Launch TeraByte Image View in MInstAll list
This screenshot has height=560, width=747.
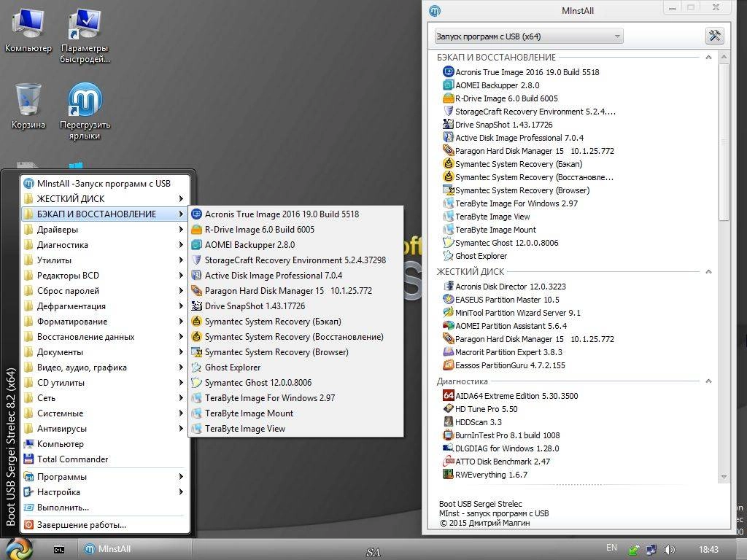click(487, 217)
